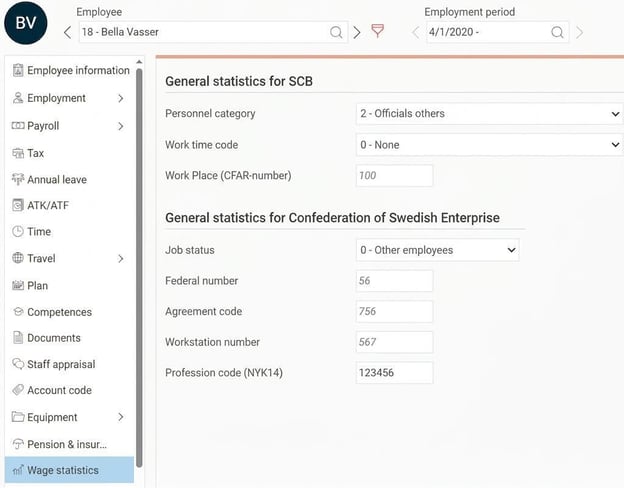Click the Staff appraisal speech bubble icon
Screen dimensions: 624x488
point(18,363)
